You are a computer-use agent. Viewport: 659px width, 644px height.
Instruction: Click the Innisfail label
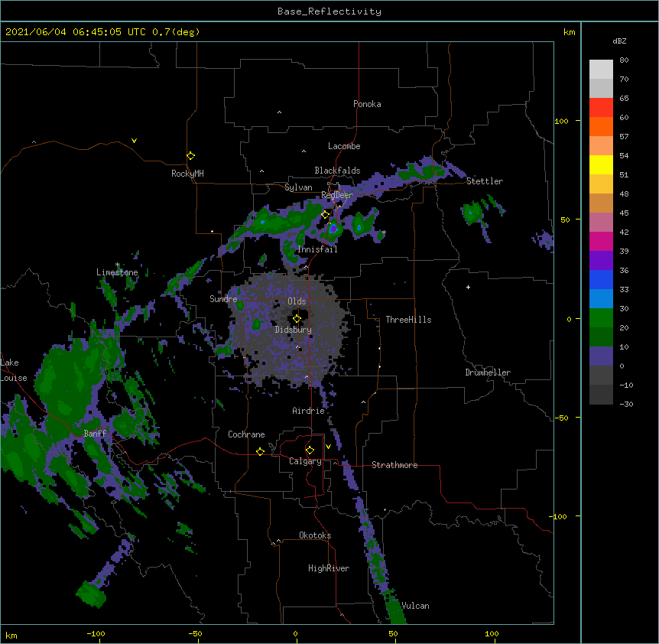317,249
